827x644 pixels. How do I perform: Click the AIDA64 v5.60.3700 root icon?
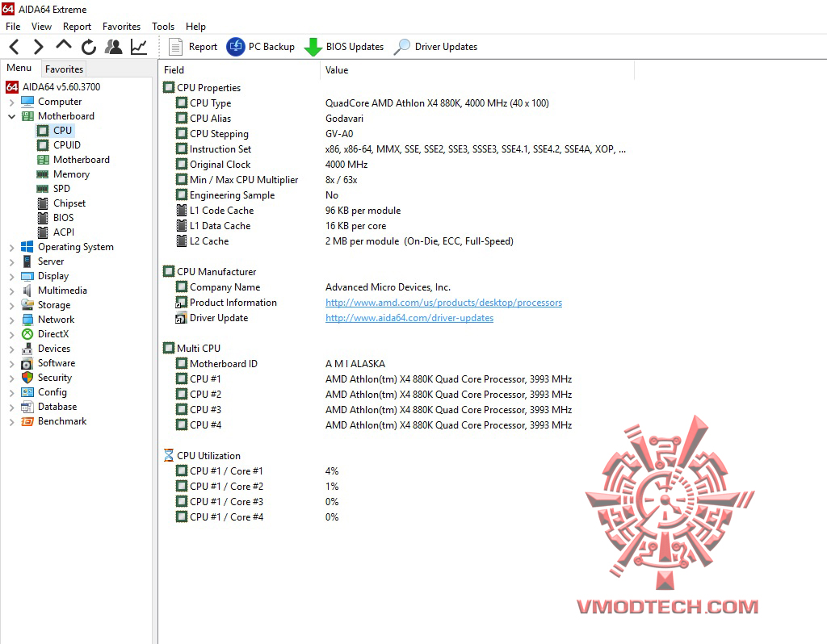pyautogui.click(x=12, y=87)
